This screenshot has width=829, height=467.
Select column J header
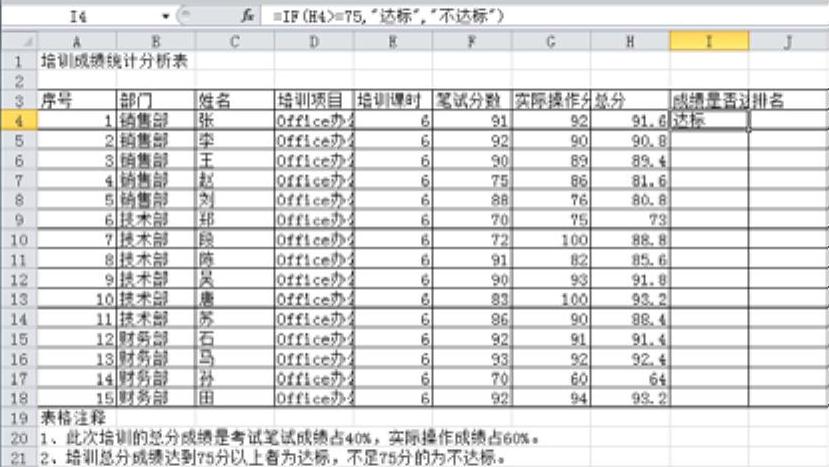tap(788, 41)
